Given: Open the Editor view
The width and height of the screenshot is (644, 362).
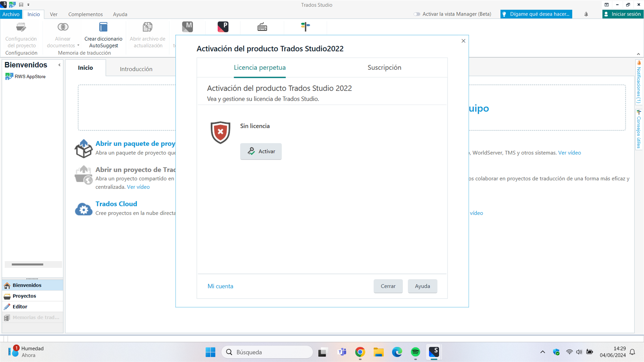Looking at the screenshot, I should pyautogui.click(x=33, y=307).
